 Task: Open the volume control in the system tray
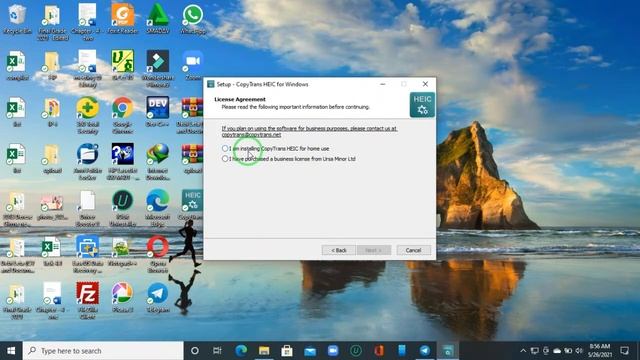[x=579, y=351]
